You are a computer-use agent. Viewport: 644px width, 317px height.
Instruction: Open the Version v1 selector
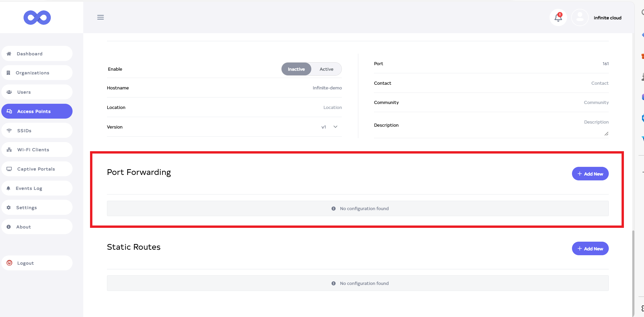tap(324, 127)
